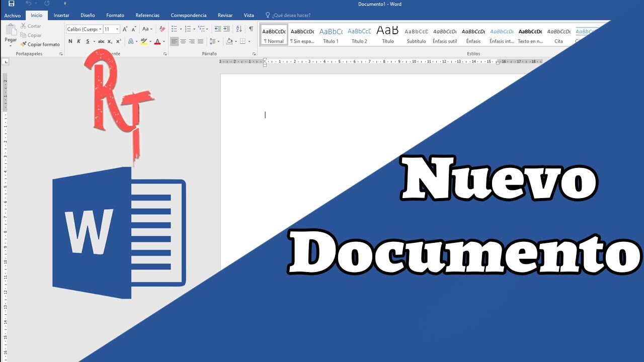Click the Save icon in the title bar
The width and height of the screenshot is (644, 362).
pos(12,4)
